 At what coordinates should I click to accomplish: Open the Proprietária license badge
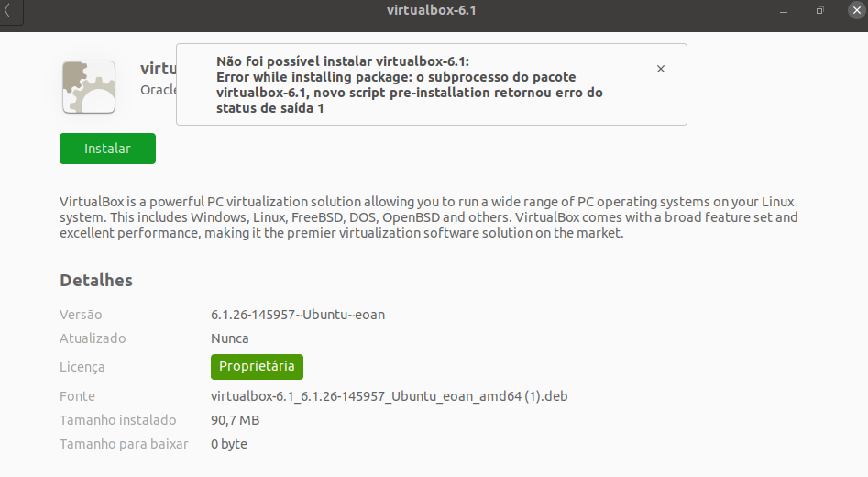(257, 367)
